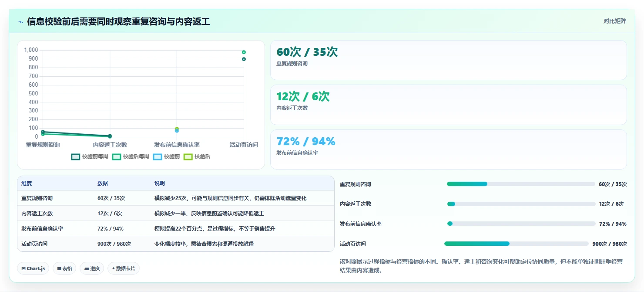Screen dimensions: 644x292
Task: Open the 12次 / 6次 data card
Action: (x=449, y=105)
